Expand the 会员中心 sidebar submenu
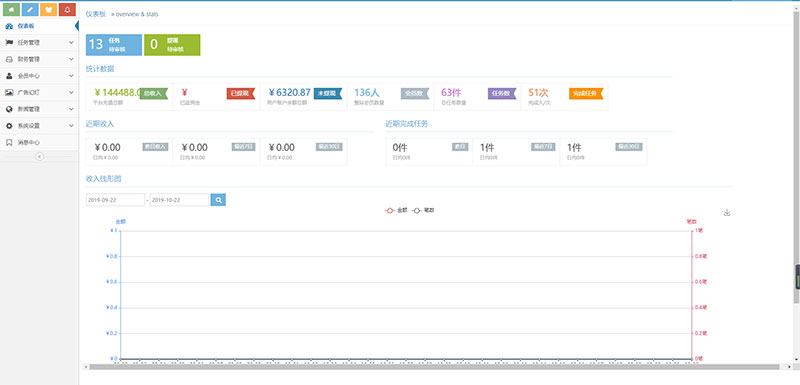Image resolution: width=800 pixels, height=385 pixels. (39, 76)
